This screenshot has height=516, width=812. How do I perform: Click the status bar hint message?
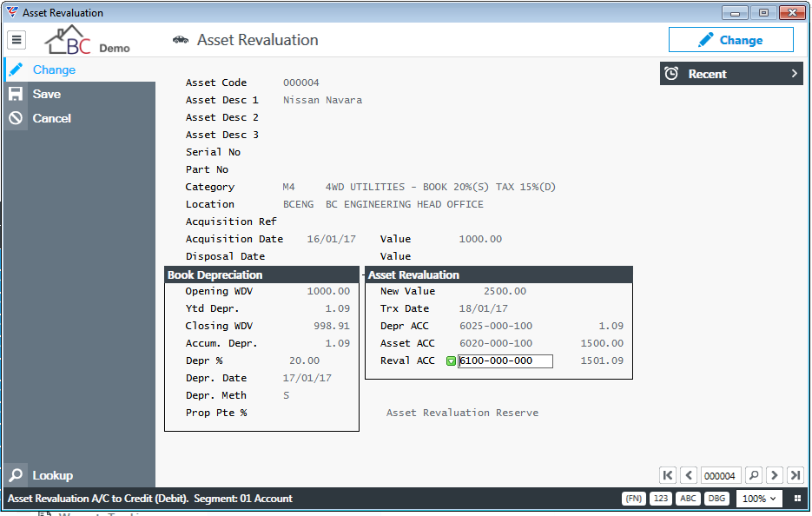150,499
